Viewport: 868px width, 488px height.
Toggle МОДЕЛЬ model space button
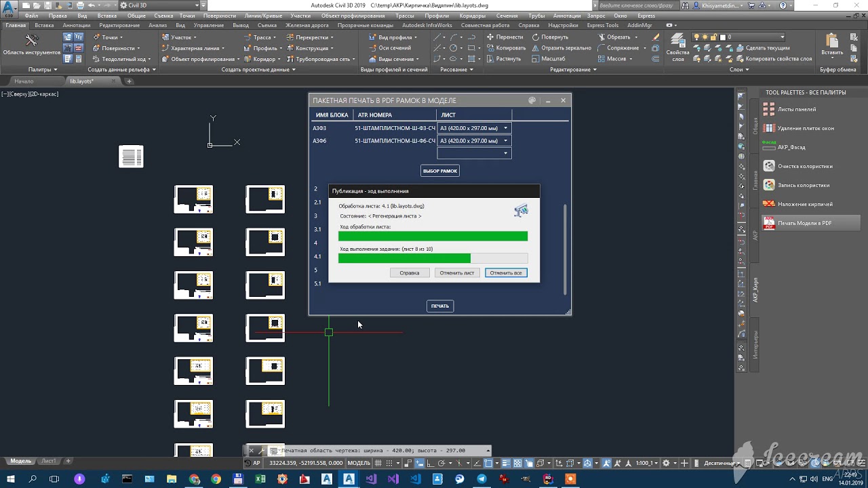coord(358,464)
